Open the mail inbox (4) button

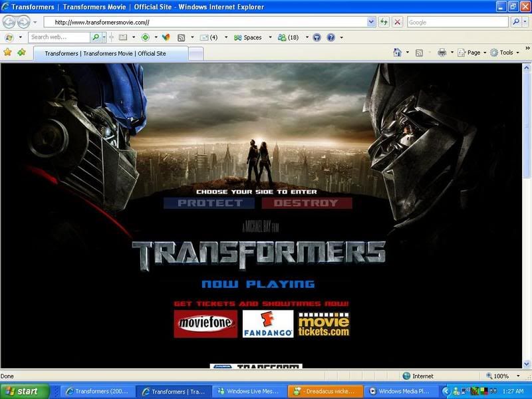tap(209, 37)
